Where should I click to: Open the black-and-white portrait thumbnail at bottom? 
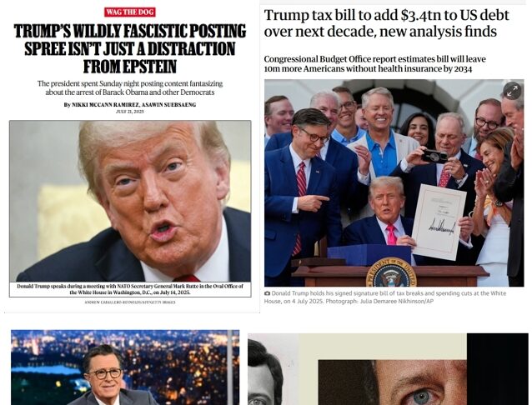(x=265, y=372)
